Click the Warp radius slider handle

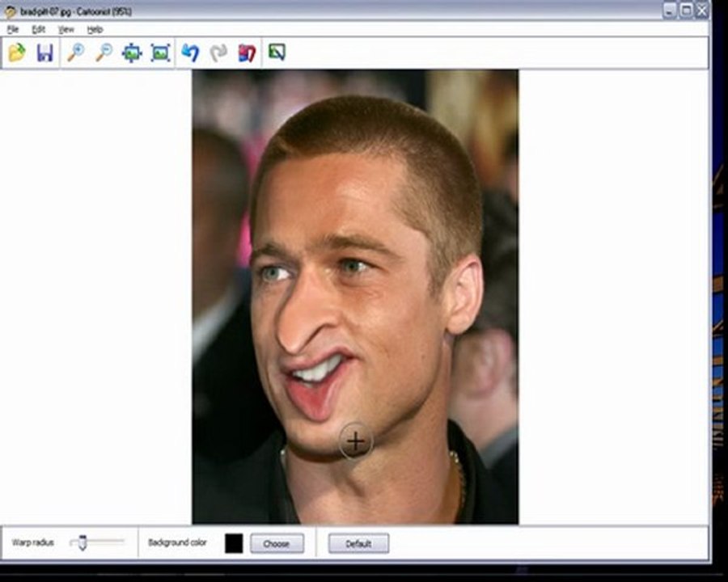[83, 542]
